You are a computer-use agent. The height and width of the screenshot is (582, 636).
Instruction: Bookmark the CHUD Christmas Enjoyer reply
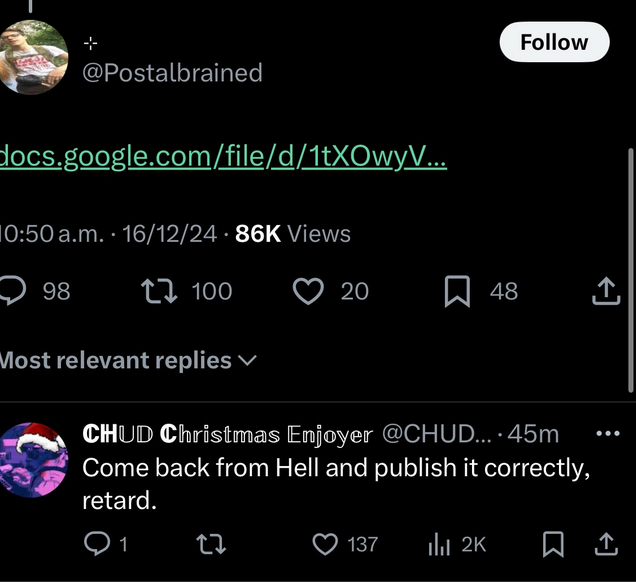(x=551, y=544)
